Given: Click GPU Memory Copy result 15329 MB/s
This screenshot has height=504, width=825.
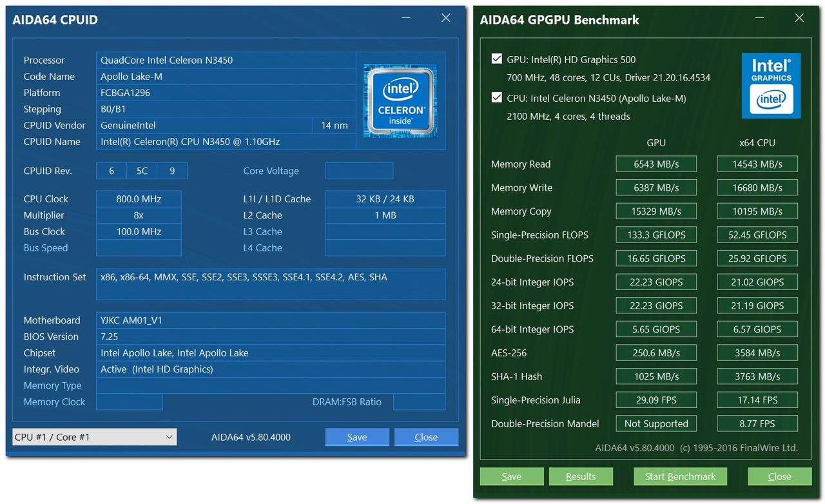Looking at the screenshot, I should (x=656, y=211).
